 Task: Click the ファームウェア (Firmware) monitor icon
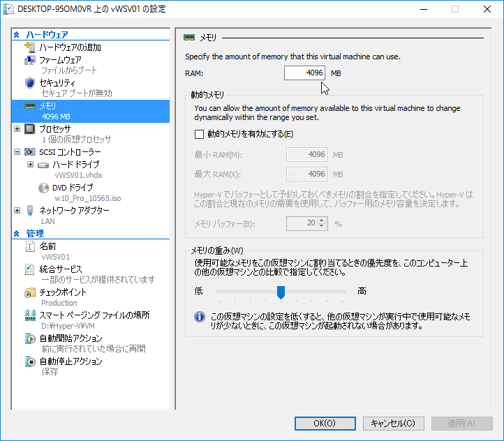30,60
